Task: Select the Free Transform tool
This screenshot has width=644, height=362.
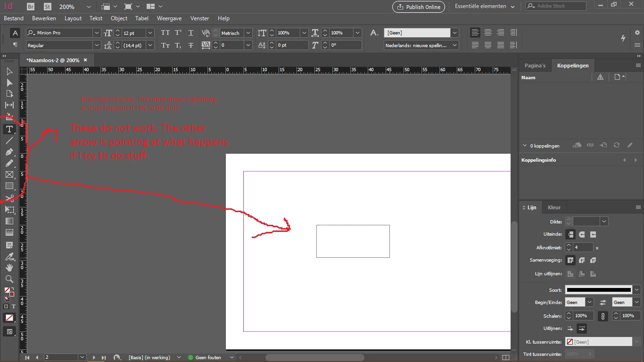Action: [9, 209]
